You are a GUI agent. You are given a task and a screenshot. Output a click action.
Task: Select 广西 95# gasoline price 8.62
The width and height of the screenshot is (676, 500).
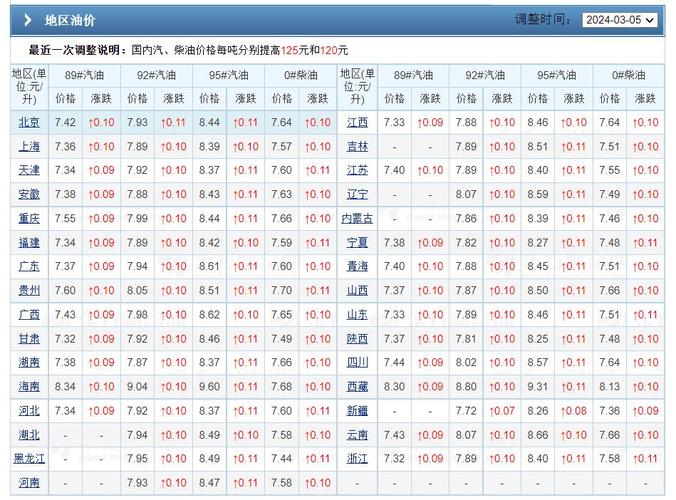pyautogui.click(x=210, y=315)
